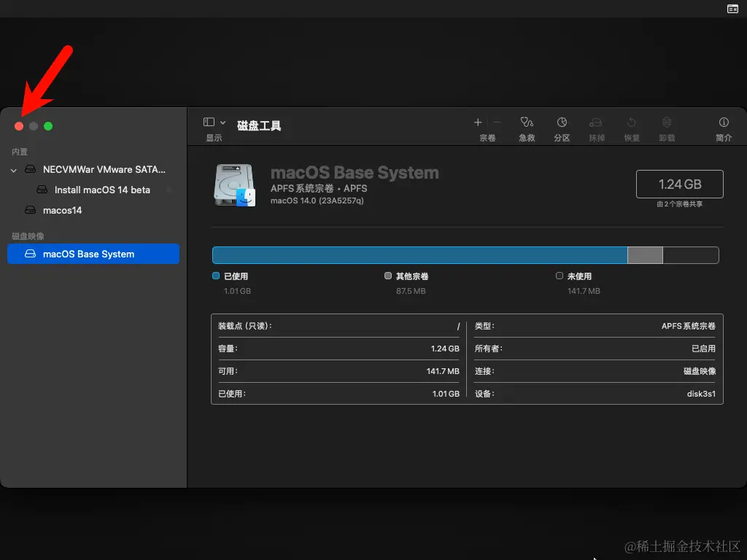The width and height of the screenshot is (747, 560).
Task: Click the 未使用 legend swatch
Action: coord(560,276)
